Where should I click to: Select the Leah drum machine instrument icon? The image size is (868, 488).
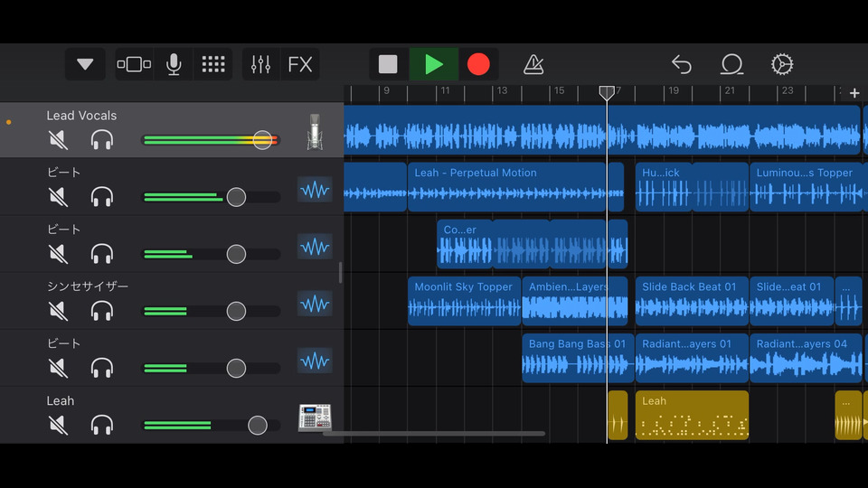[315, 418]
